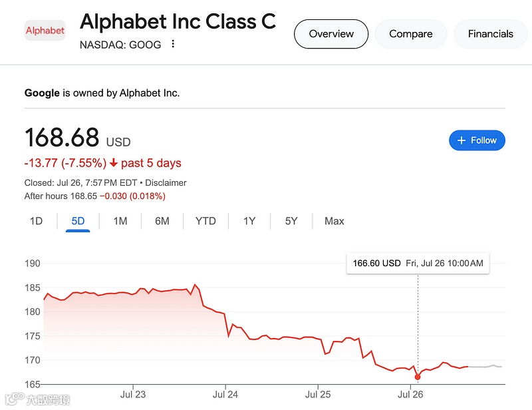The height and width of the screenshot is (410, 532).
Task: Click the Follow button
Action: tap(477, 140)
